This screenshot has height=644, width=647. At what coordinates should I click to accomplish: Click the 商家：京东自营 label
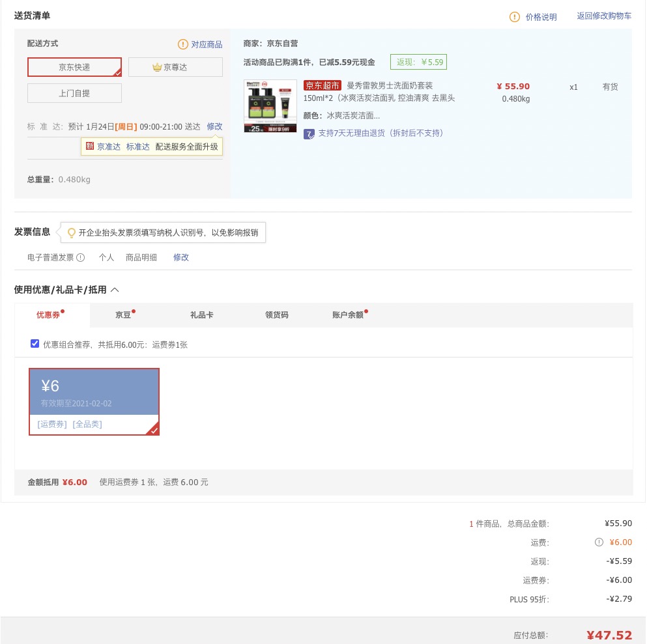(x=270, y=43)
